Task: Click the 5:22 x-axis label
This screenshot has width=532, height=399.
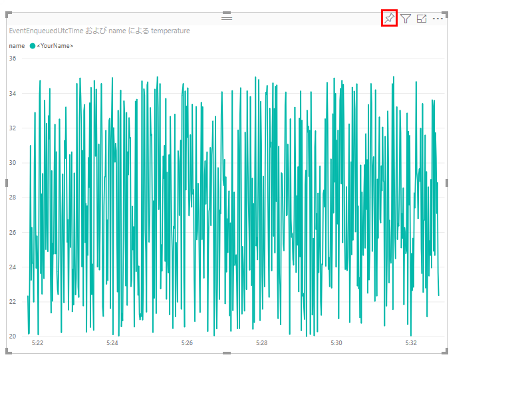Action: pyautogui.click(x=38, y=343)
